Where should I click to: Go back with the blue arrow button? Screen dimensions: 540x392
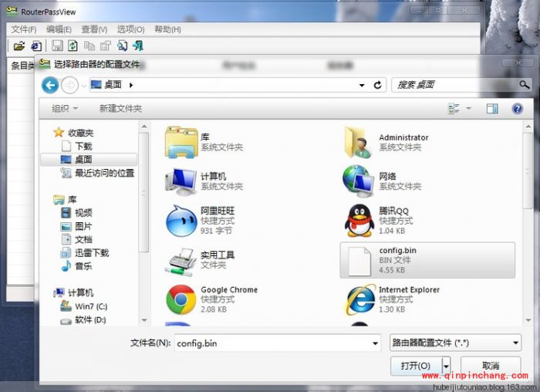tap(50, 85)
